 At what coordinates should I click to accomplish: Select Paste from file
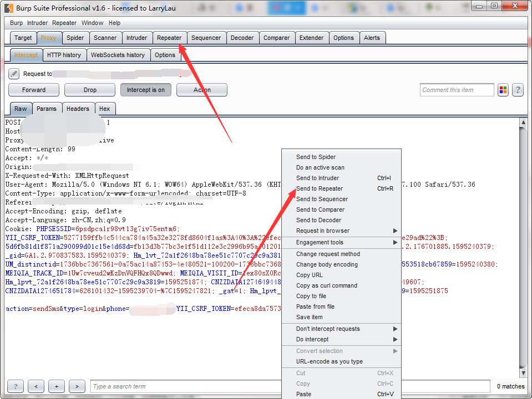[341, 306]
